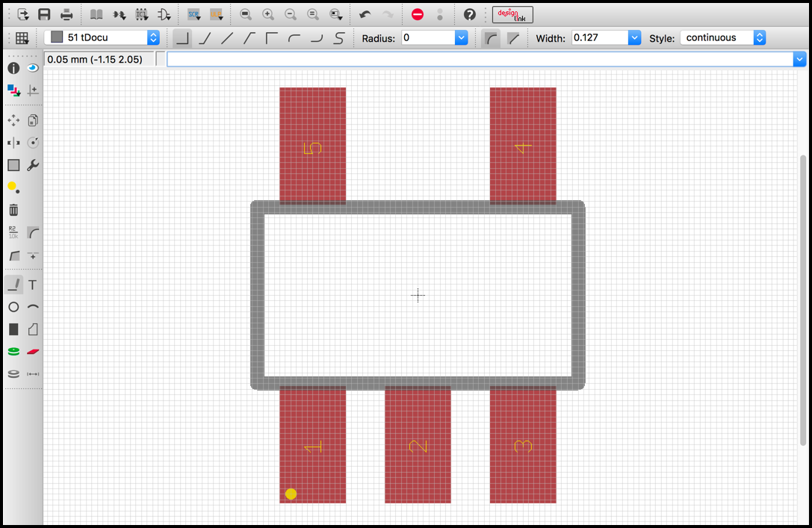
Task: Choose the arc-end wire bend style
Action: tap(317, 38)
